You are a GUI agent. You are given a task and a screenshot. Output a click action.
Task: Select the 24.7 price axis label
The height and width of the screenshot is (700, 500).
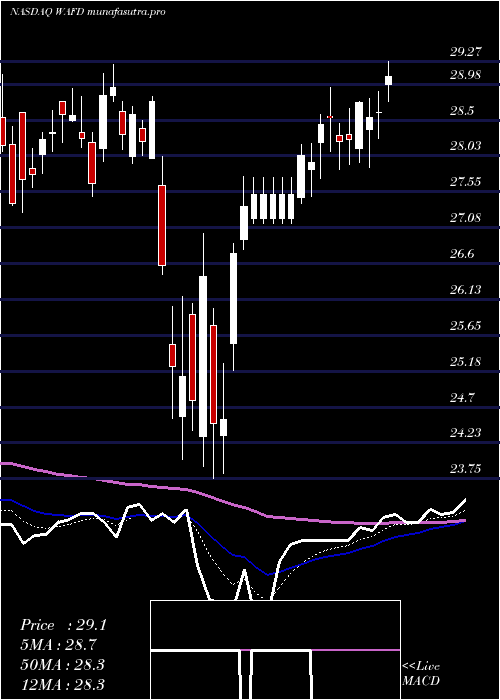pyautogui.click(x=462, y=397)
